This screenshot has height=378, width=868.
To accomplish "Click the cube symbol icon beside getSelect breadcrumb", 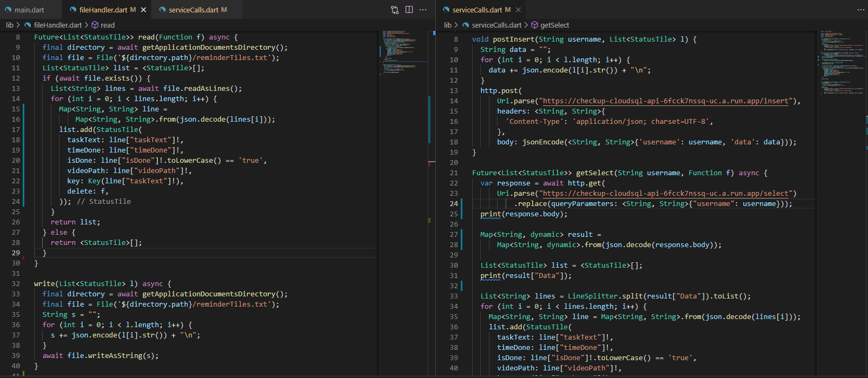I will (534, 25).
